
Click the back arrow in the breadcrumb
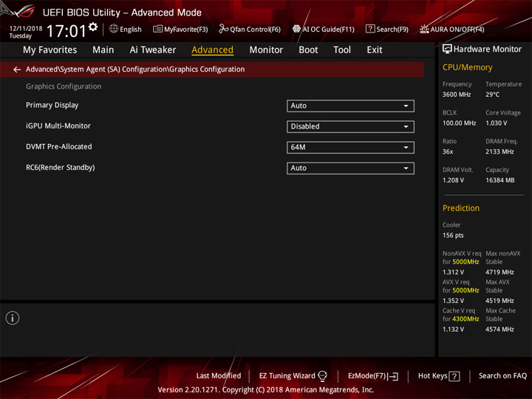click(17, 69)
